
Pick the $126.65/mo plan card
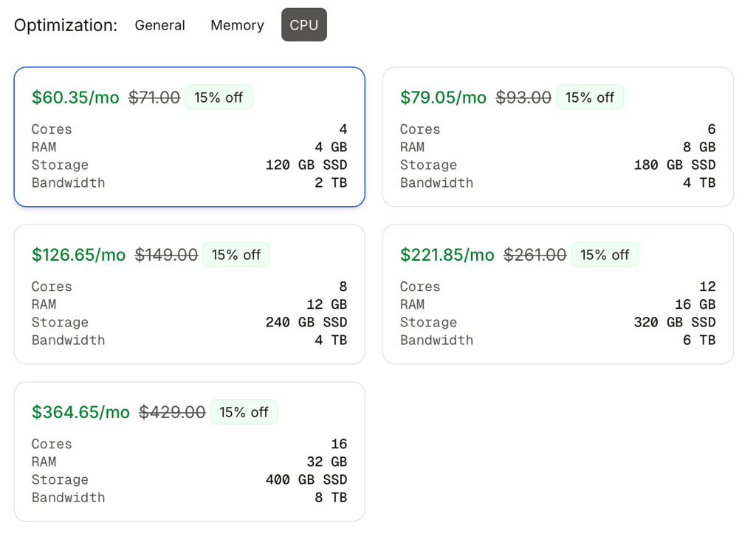(x=190, y=294)
